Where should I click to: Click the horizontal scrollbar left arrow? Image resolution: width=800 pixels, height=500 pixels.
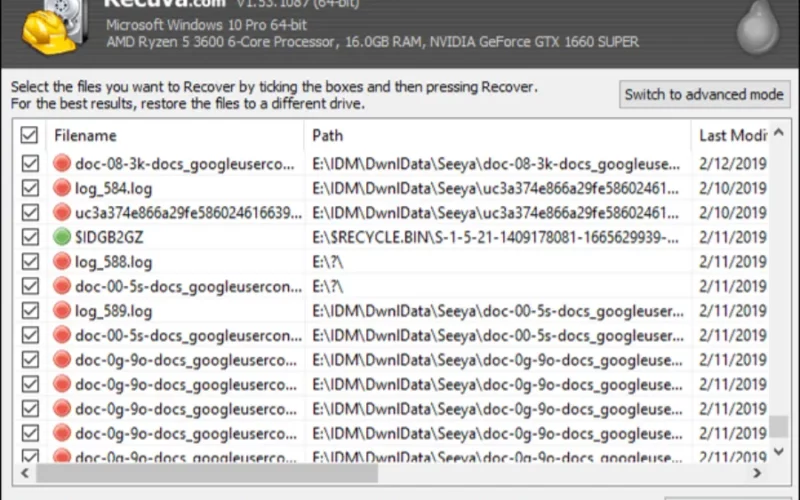pos(24,473)
